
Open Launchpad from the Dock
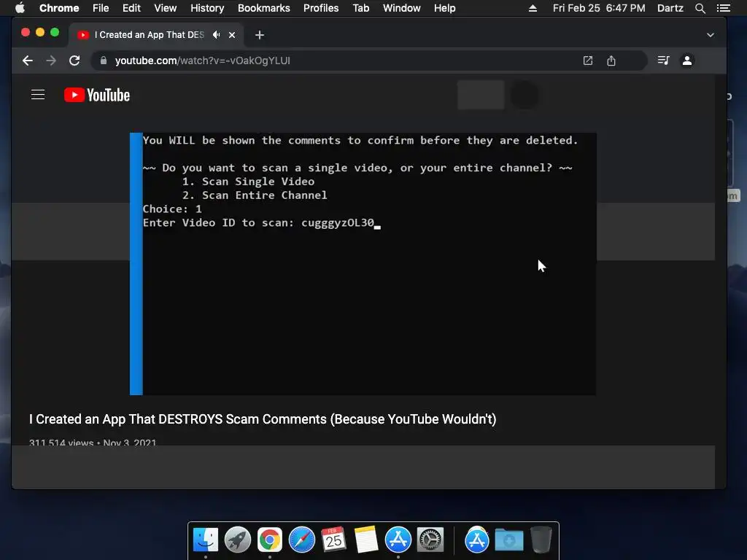(x=238, y=540)
